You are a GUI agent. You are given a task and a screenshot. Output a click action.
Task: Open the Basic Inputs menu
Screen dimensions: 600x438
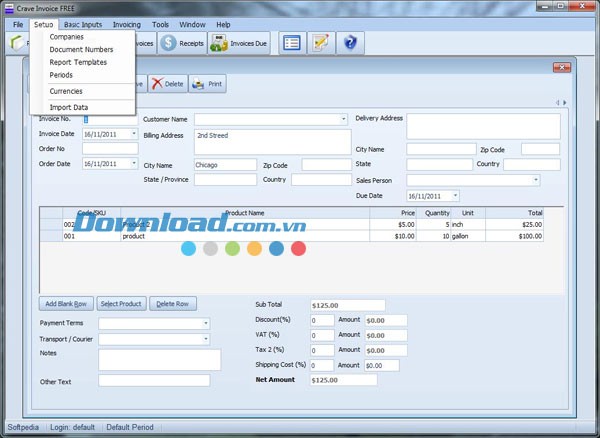click(83, 24)
